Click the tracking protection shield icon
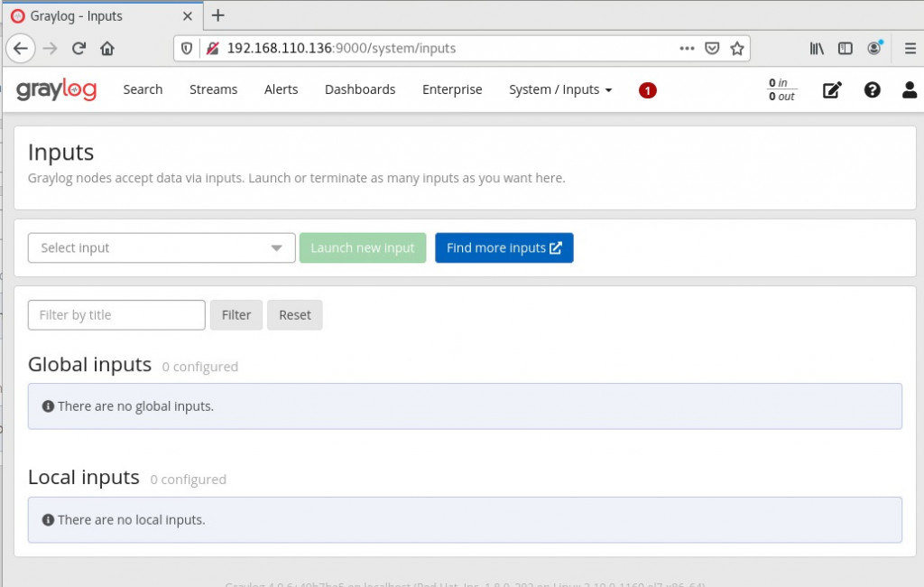Viewport: 924px width, 587px height. pos(187,49)
